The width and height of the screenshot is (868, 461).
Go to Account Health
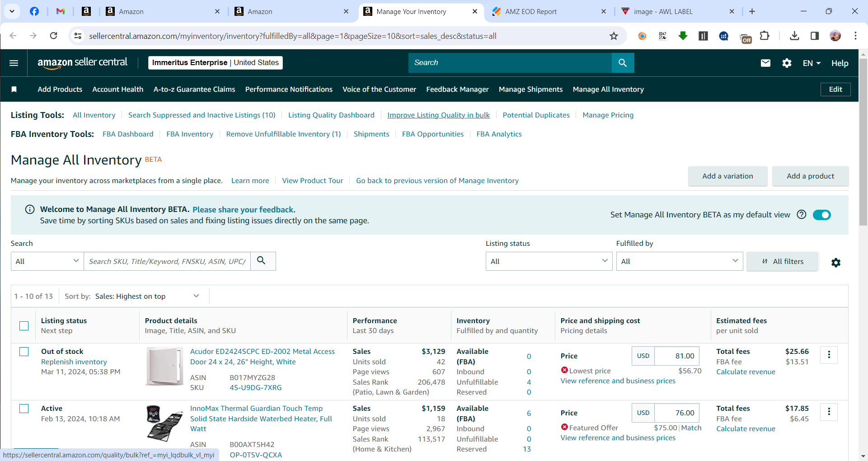[x=118, y=89]
